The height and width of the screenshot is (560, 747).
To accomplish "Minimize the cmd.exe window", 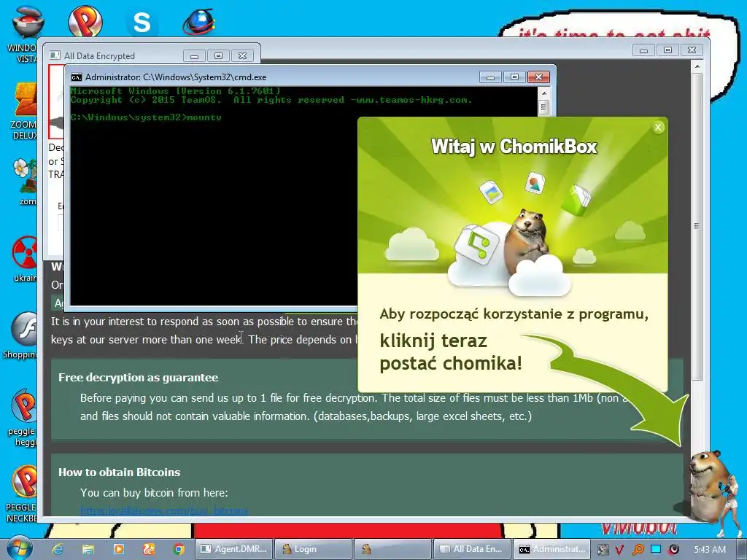I will click(490, 77).
